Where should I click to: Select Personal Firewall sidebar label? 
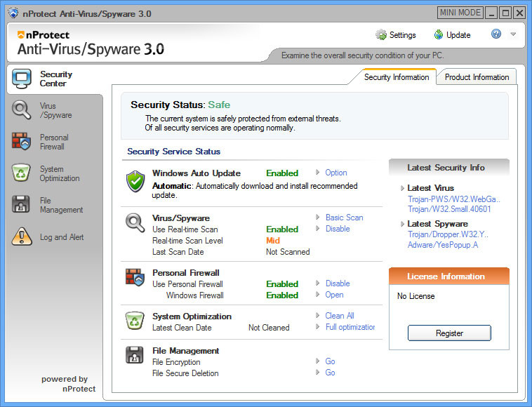pyautogui.click(x=54, y=142)
